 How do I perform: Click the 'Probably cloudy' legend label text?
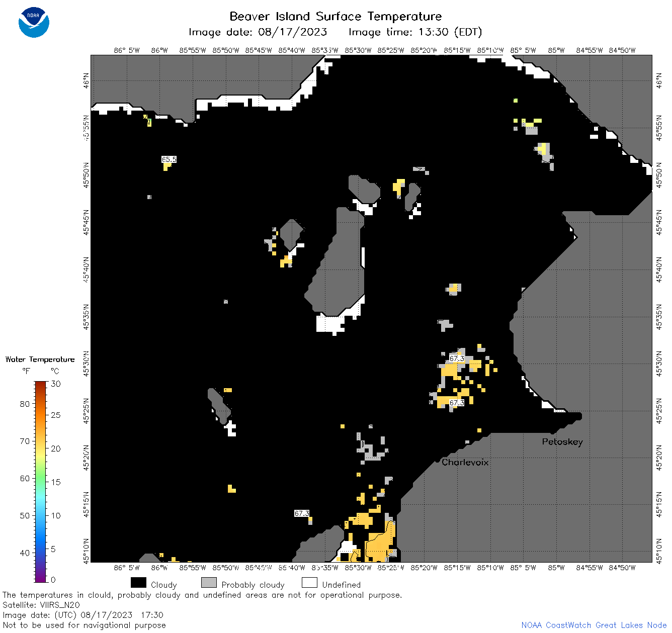[x=253, y=585]
